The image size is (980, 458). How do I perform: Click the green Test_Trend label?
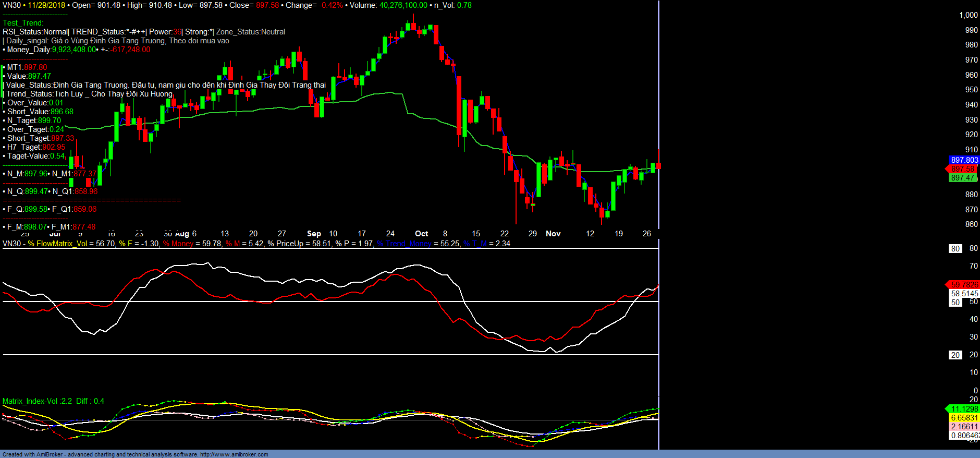coord(23,23)
